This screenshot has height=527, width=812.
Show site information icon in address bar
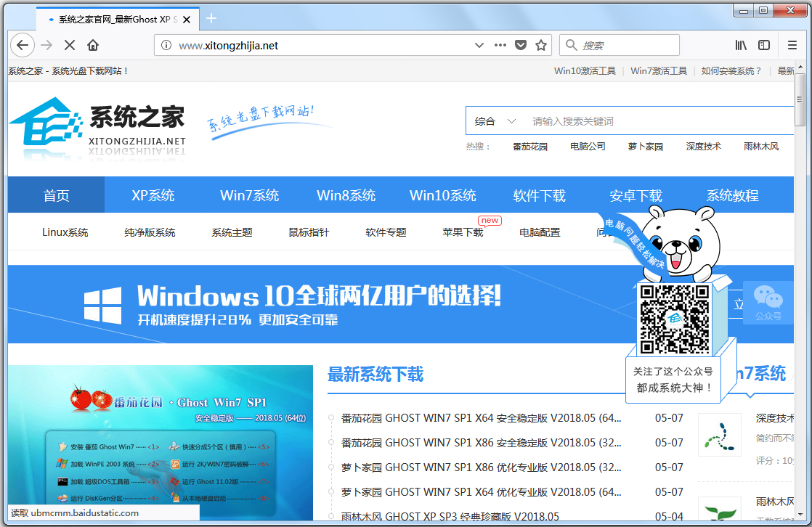pyautogui.click(x=166, y=45)
